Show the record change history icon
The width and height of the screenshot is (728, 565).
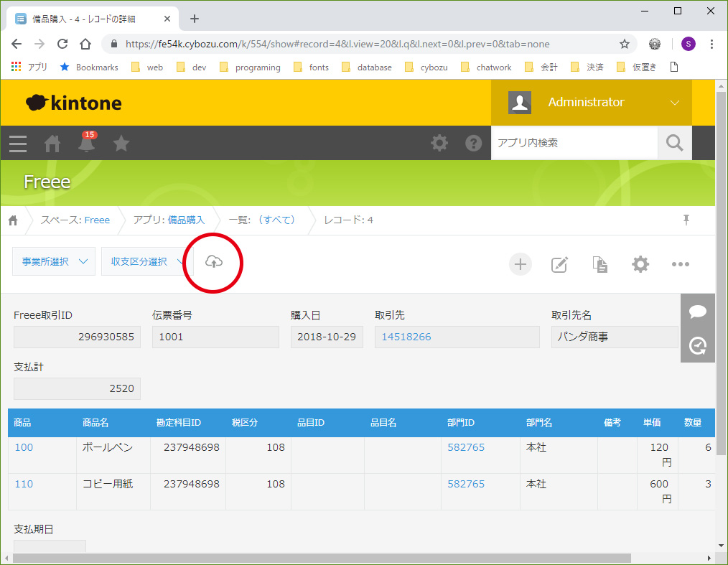698,345
